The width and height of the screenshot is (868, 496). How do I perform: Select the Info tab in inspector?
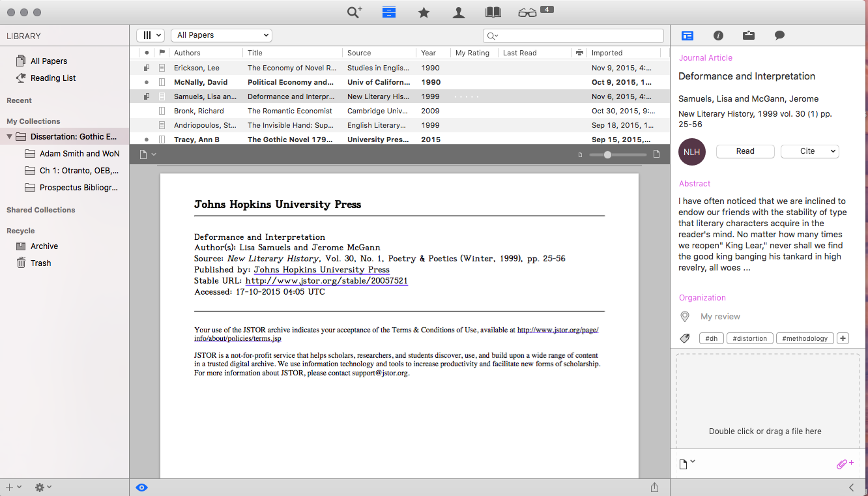click(718, 36)
